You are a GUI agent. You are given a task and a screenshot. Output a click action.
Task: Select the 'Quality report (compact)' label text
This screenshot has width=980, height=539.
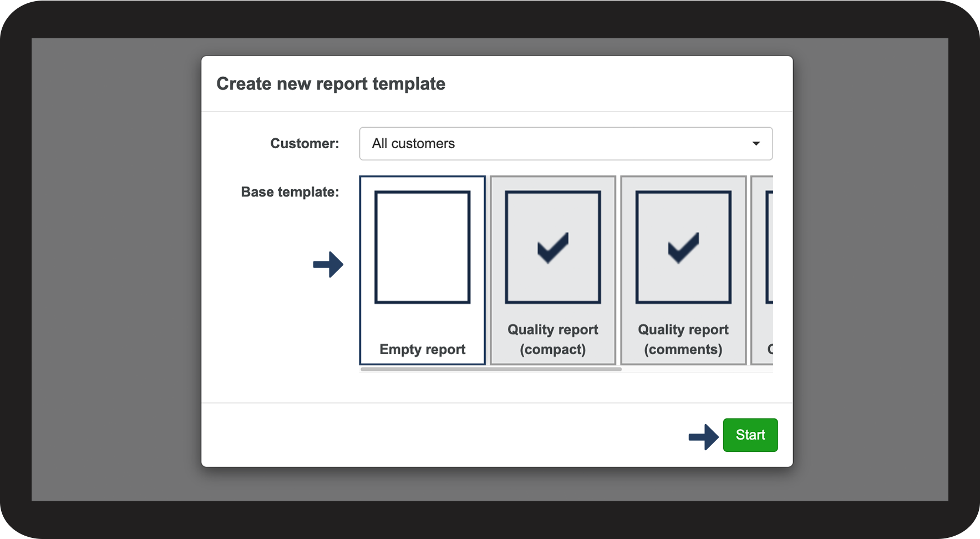552,339
